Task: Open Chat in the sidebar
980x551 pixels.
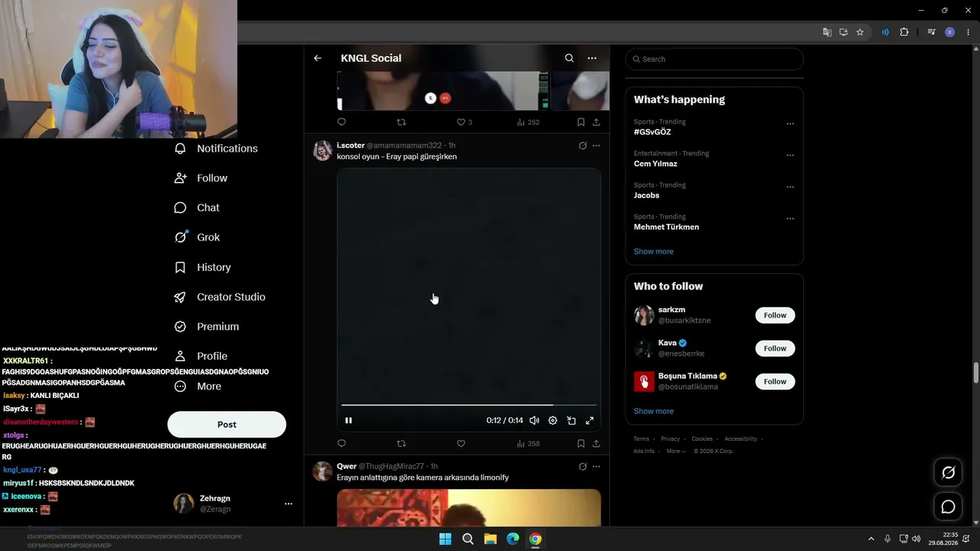Action: tap(197, 208)
